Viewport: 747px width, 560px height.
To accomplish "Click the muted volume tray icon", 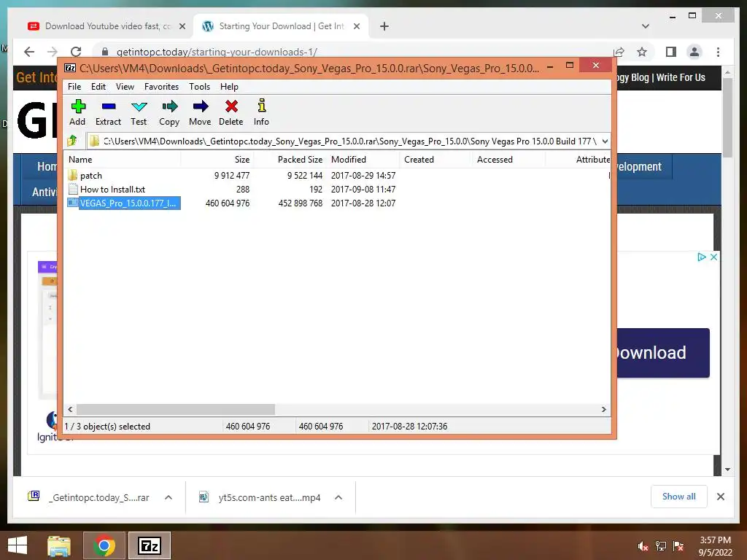I will 643,546.
